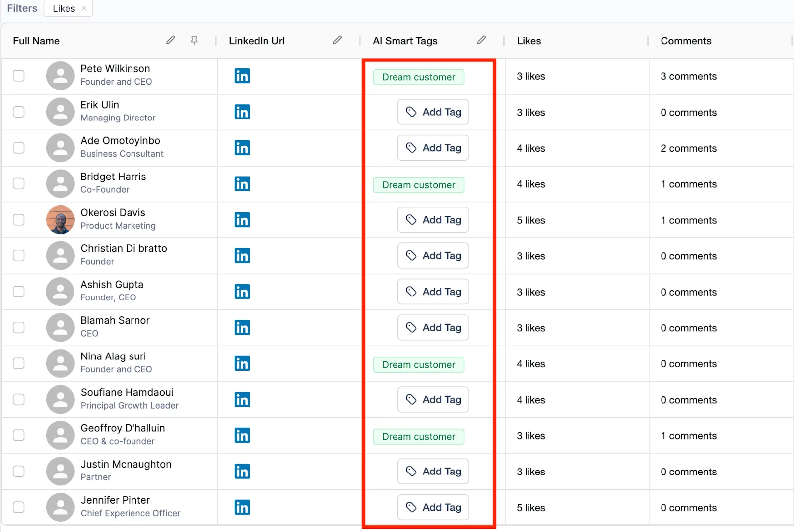Open Okerosi Davis's LinkedIn icon
The image size is (794, 532).
click(x=242, y=220)
